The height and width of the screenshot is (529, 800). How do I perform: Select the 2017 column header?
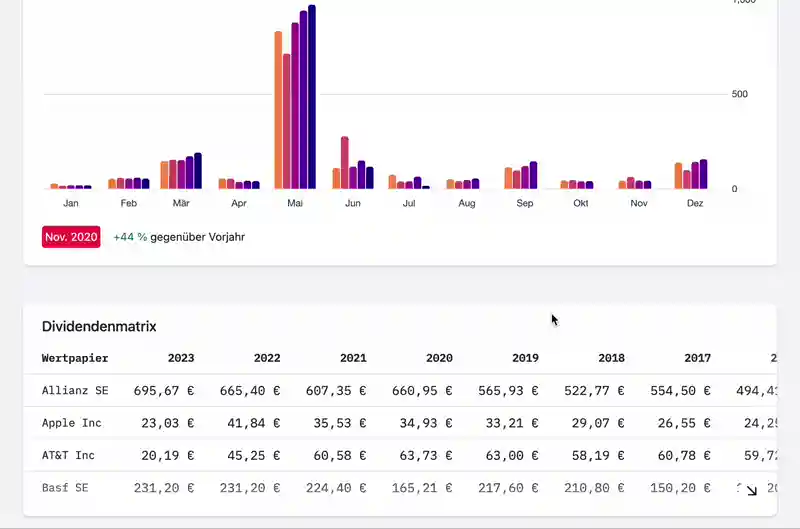(697, 358)
